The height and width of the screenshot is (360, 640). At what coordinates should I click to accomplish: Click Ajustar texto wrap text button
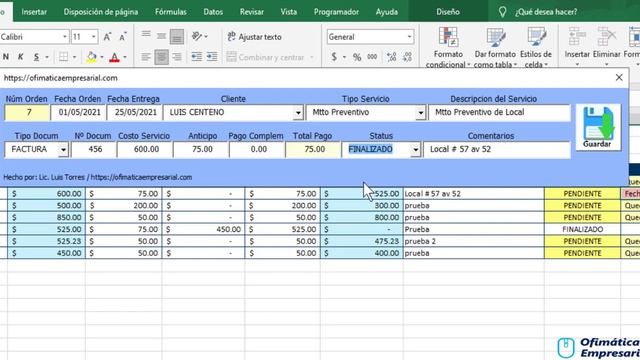pyautogui.click(x=254, y=37)
